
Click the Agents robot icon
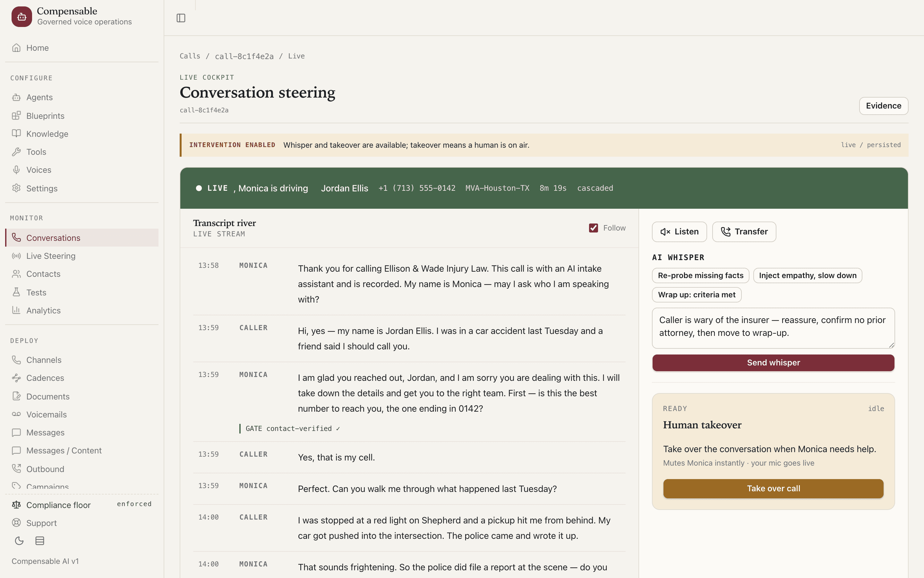[x=16, y=97]
